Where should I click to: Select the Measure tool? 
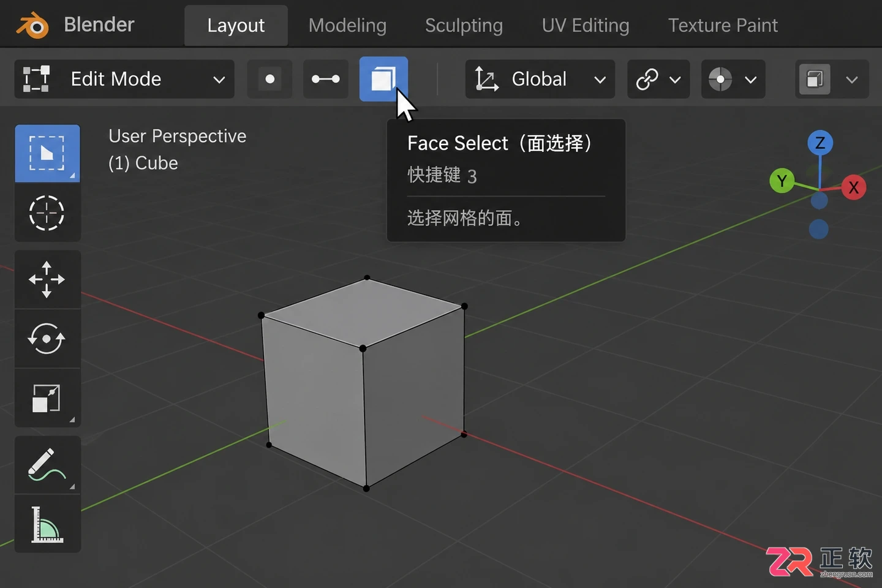click(47, 524)
